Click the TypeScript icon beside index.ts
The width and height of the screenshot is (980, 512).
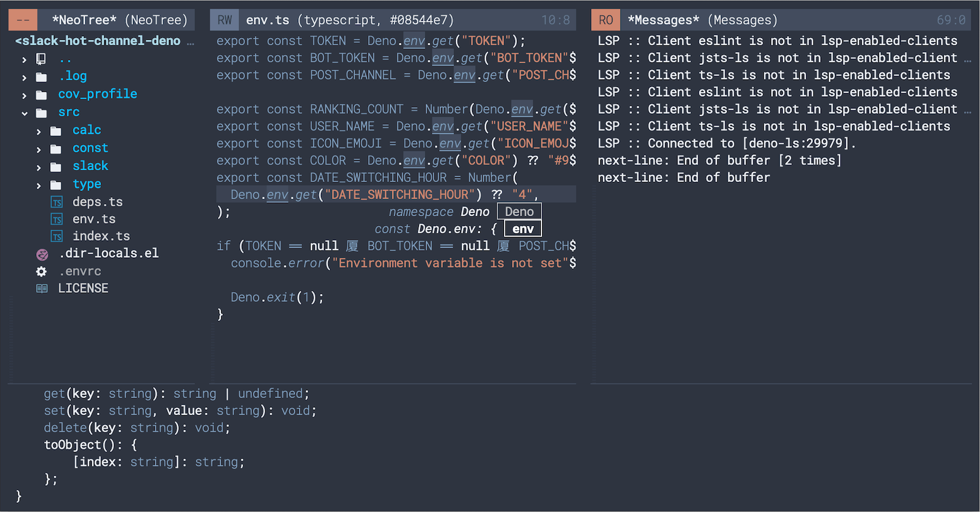pos(56,236)
